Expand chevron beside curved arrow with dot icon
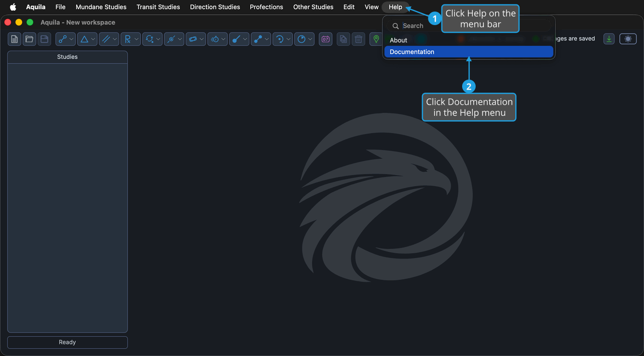 288,39
